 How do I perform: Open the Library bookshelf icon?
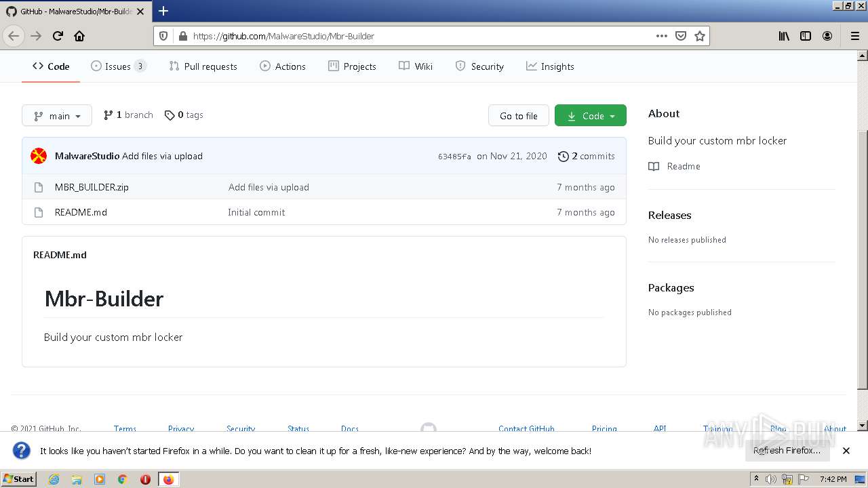[x=784, y=36]
